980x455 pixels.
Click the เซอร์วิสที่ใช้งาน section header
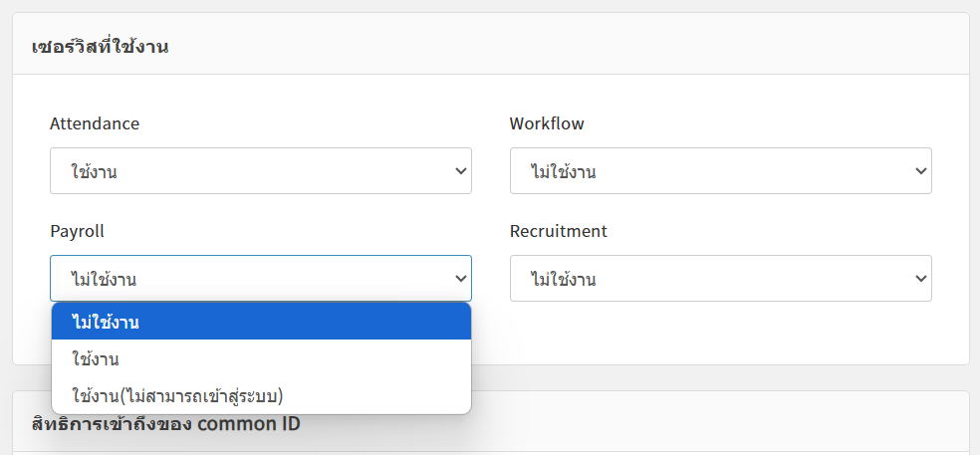coord(100,46)
